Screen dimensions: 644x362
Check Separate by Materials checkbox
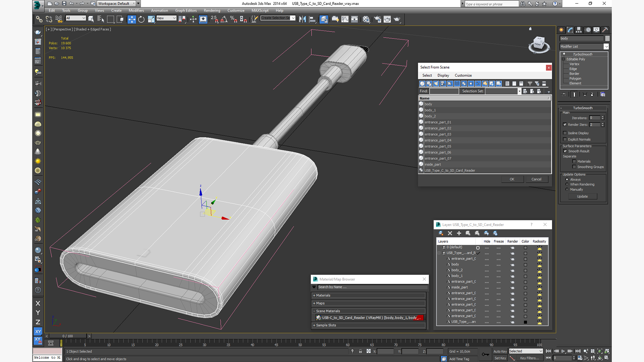[x=574, y=162]
